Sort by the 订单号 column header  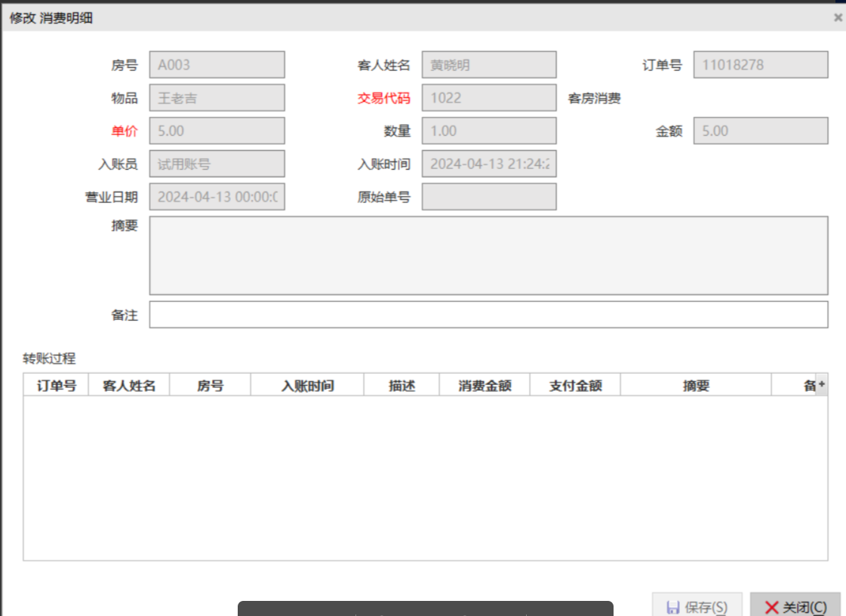(x=57, y=386)
